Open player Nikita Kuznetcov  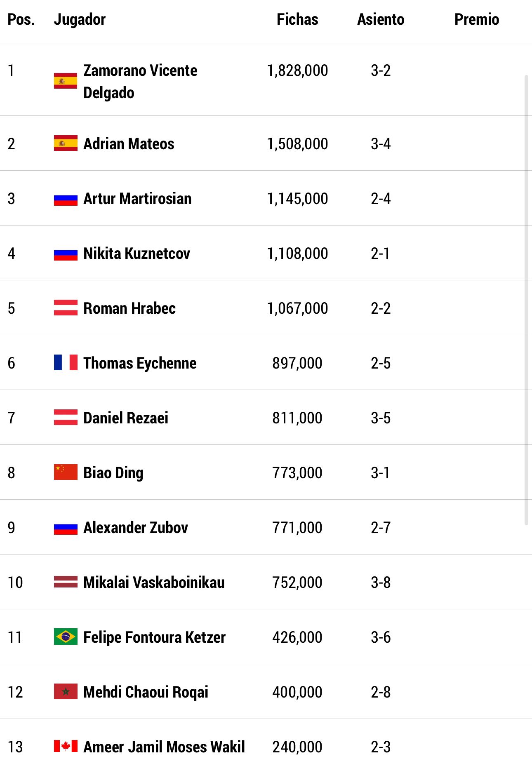coord(137,253)
